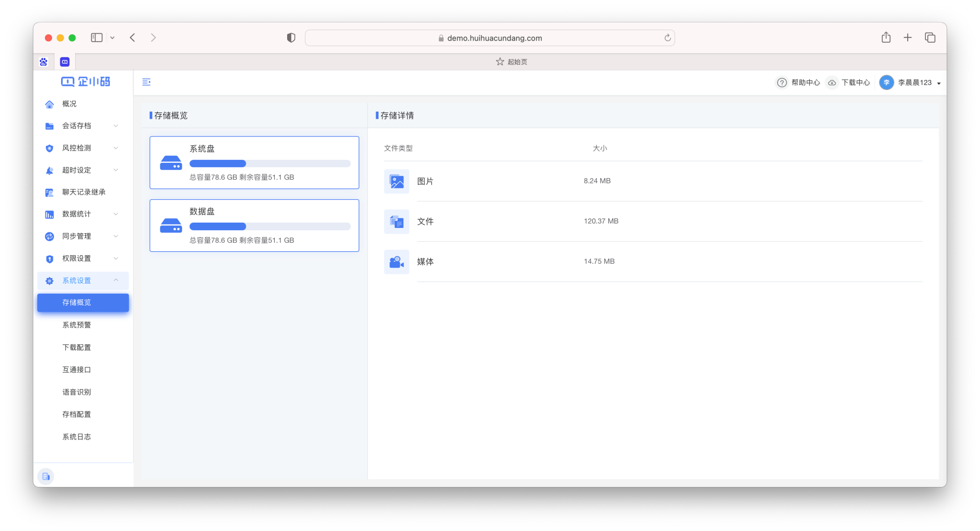Viewport: 980px width, 531px height.
Task: Click the document icon at sidebar bottom
Action: tap(46, 476)
